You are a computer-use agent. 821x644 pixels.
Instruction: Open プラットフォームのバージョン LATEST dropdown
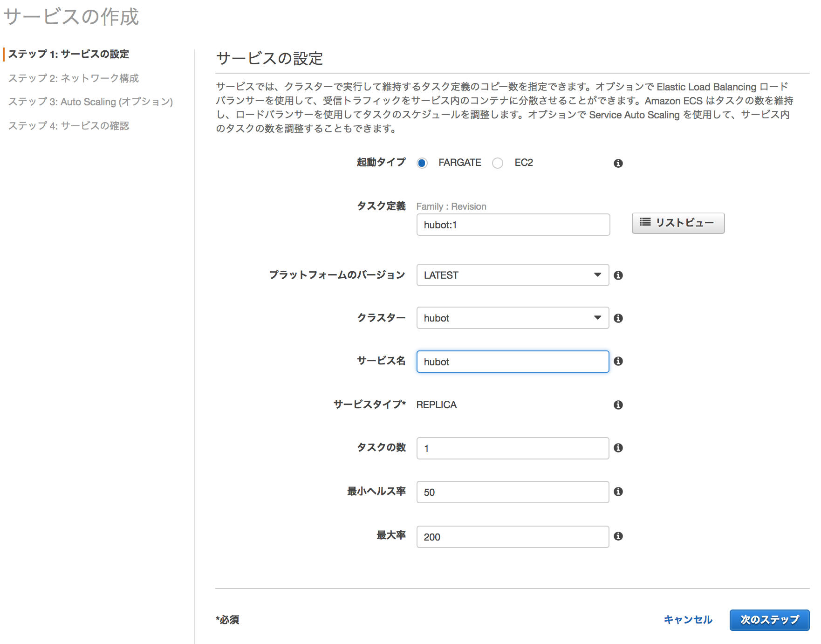[513, 275]
